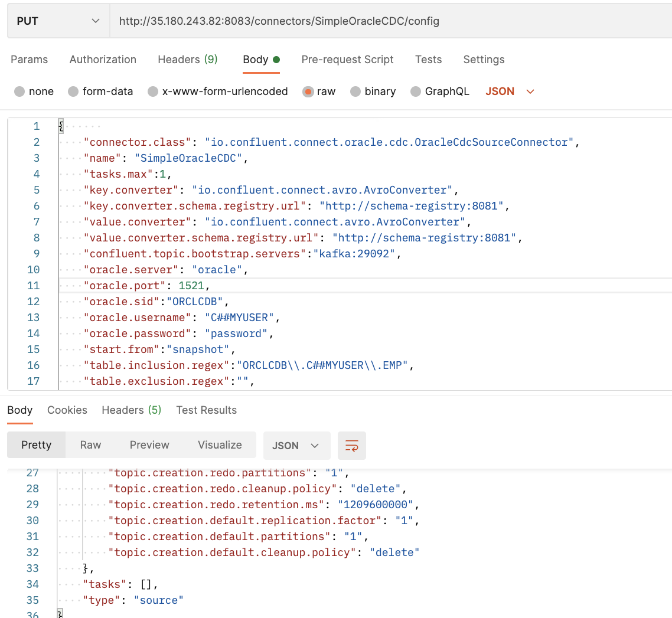Open the request Settings tab
672x618 pixels.
click(484, 60)
